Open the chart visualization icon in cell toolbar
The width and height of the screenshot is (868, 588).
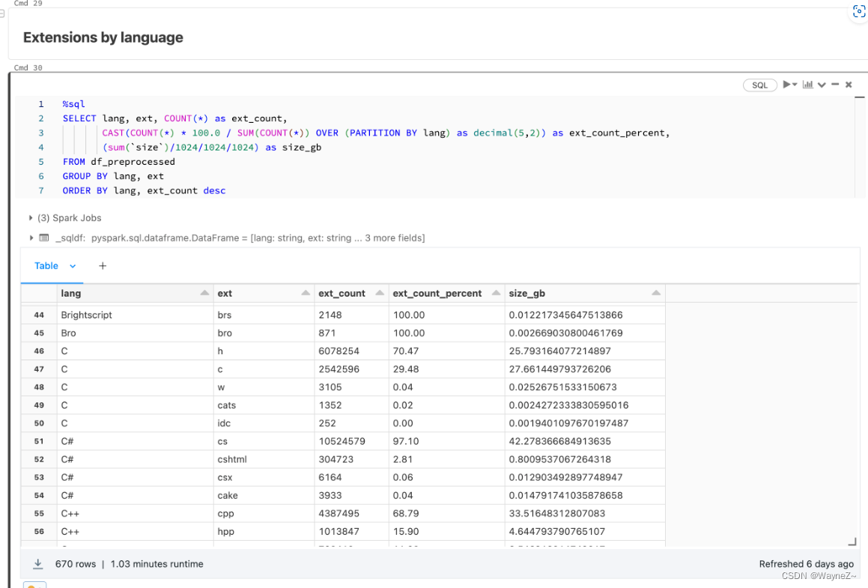pos(807,85)
